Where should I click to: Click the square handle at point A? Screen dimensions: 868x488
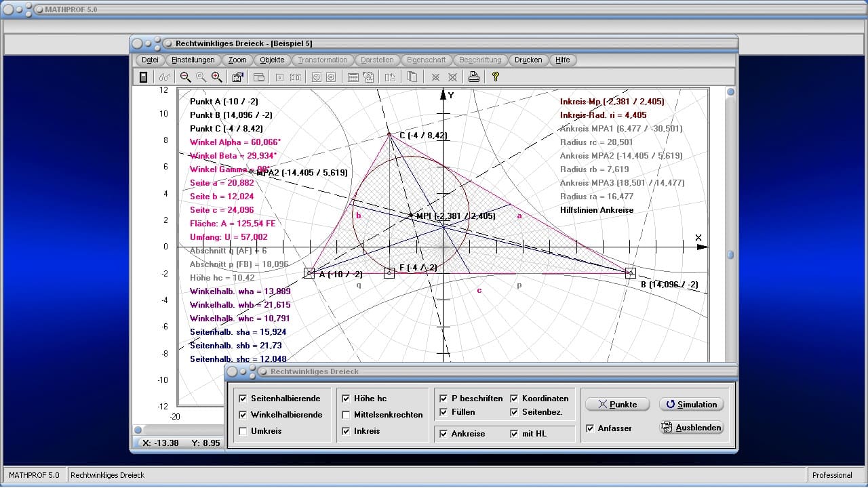coord(309,273)
